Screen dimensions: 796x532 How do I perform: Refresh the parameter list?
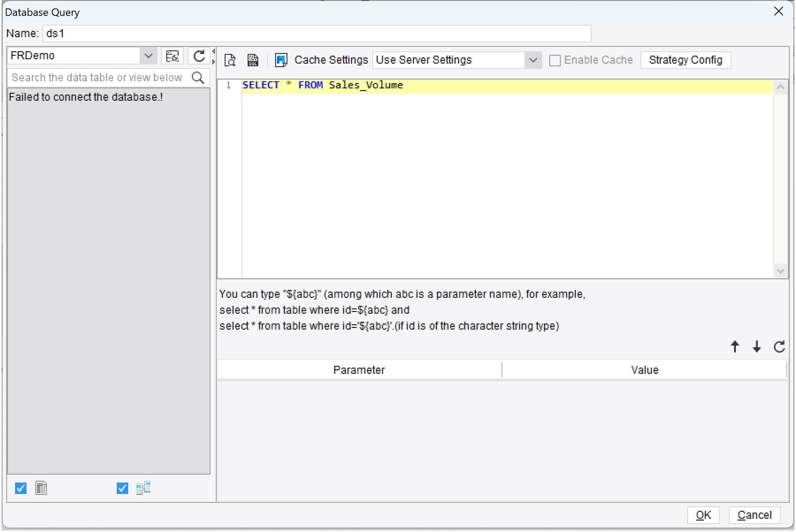[x=779, y=347]
